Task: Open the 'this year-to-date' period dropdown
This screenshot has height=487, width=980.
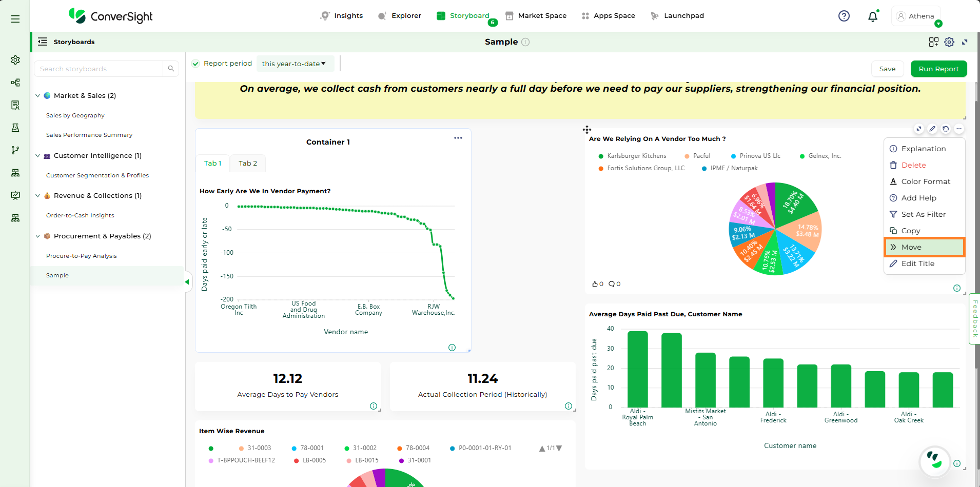Action: point(293,64)
